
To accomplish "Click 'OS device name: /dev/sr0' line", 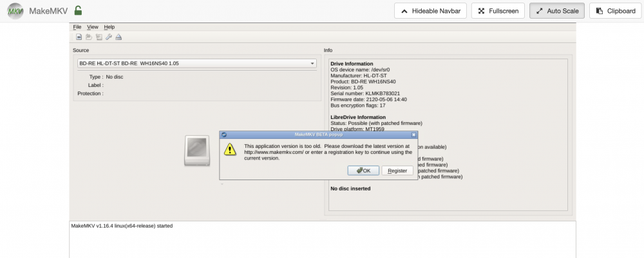I will point(360,69).
